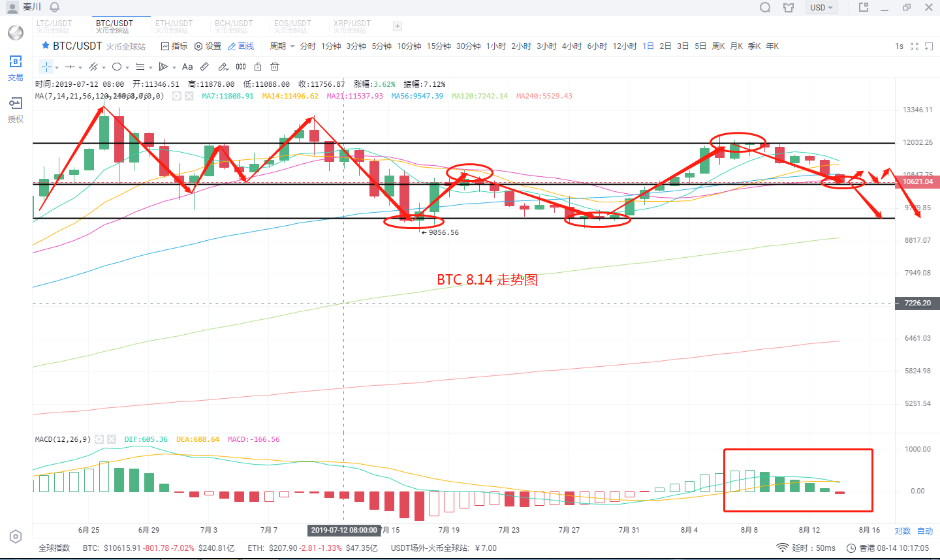Image resolution: width=940 pixels, height=560 pixels.
Task: Click the 指标 indicators button
Action: [174, 46]
